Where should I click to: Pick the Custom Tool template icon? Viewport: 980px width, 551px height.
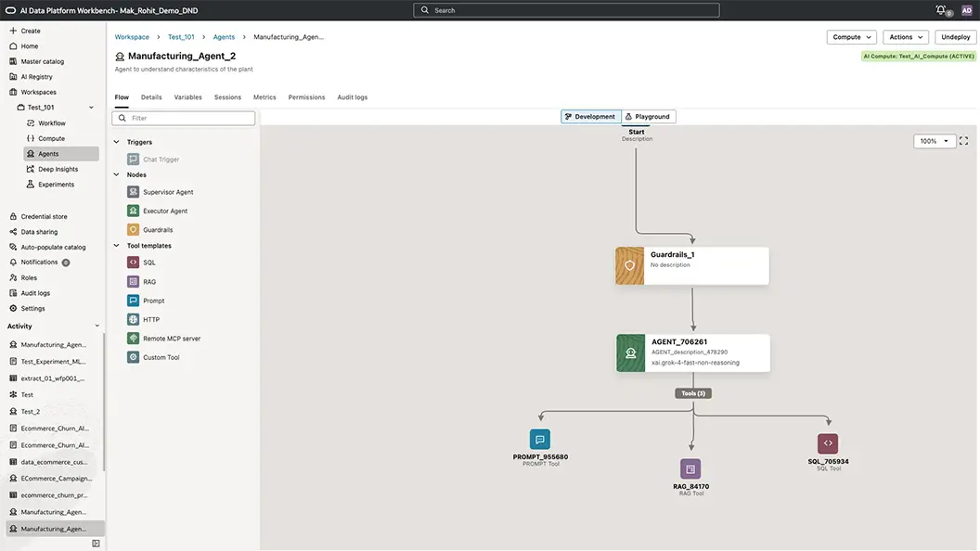coord(133,357)
